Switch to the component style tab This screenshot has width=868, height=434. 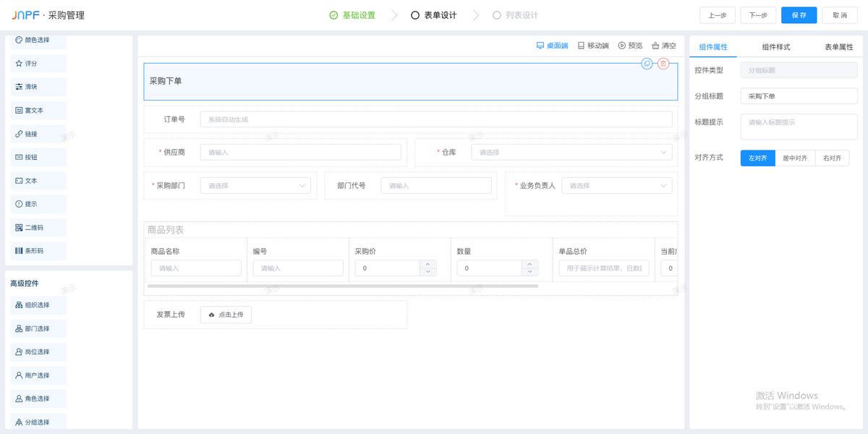(x=776, y=47)
